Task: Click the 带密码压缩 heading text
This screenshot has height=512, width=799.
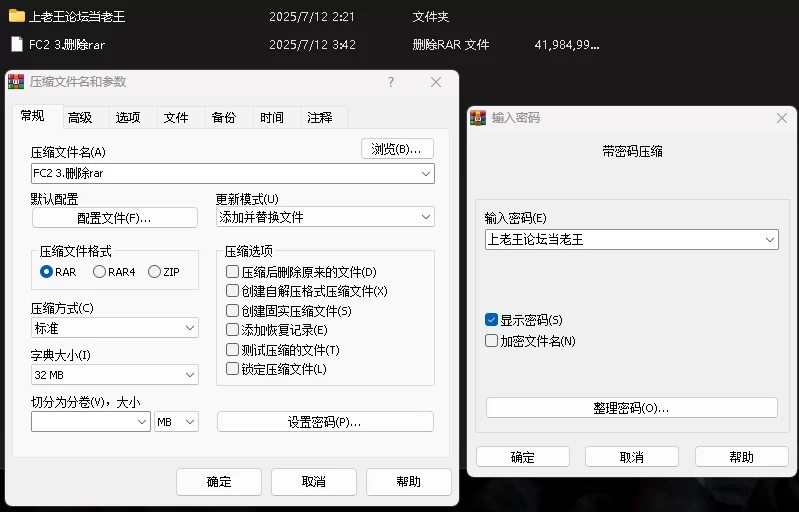Action: click(x=632, y=151)
